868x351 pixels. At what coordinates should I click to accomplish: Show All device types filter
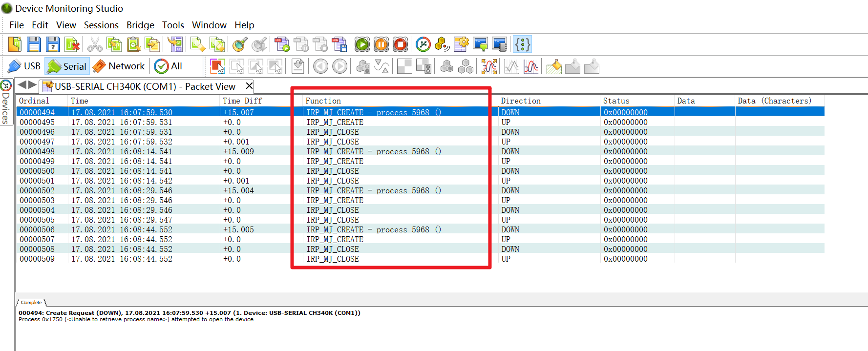[x=169, y=66]
